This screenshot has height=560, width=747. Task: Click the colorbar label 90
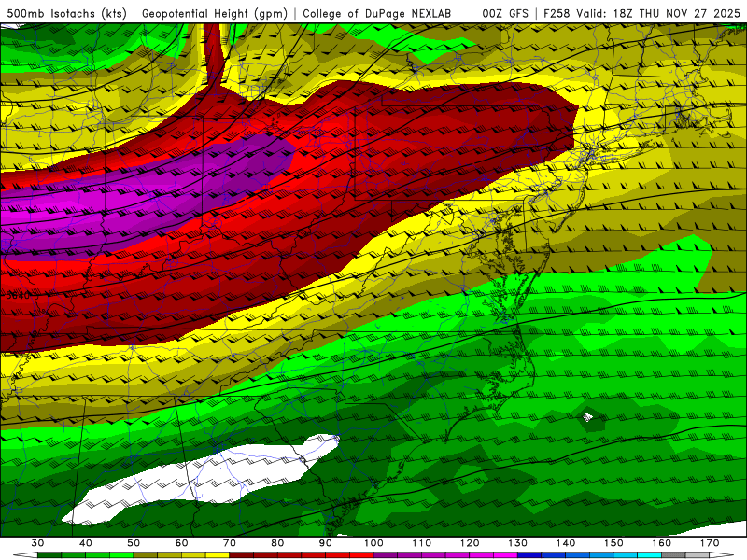[326, 543]
